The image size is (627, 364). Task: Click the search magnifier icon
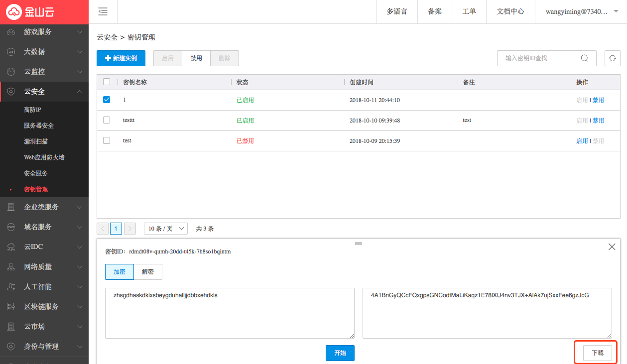pos(585,58)
